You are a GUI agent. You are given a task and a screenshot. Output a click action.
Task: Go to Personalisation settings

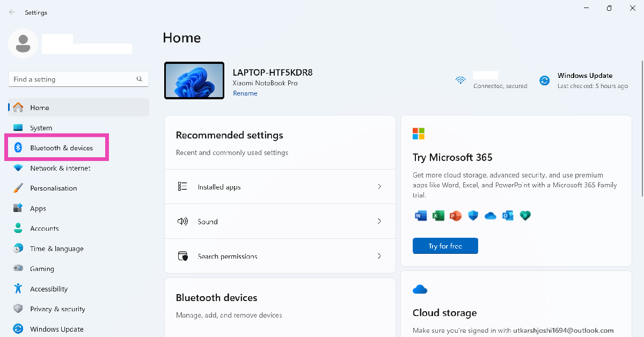(x=53, y=188)
